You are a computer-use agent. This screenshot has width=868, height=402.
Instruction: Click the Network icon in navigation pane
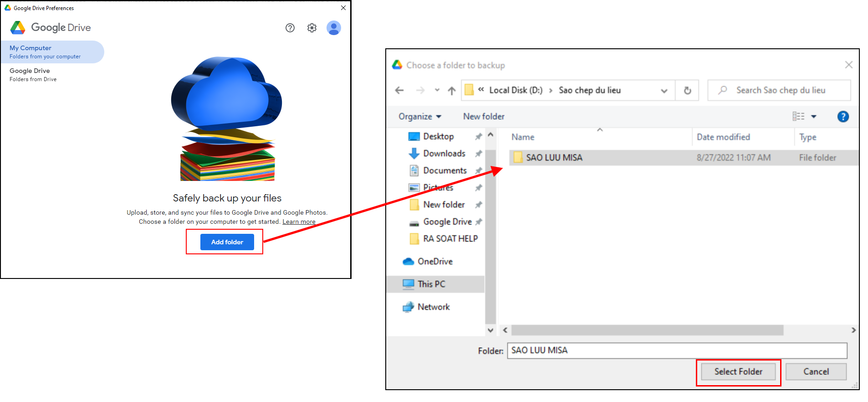(x=408, y=307)
